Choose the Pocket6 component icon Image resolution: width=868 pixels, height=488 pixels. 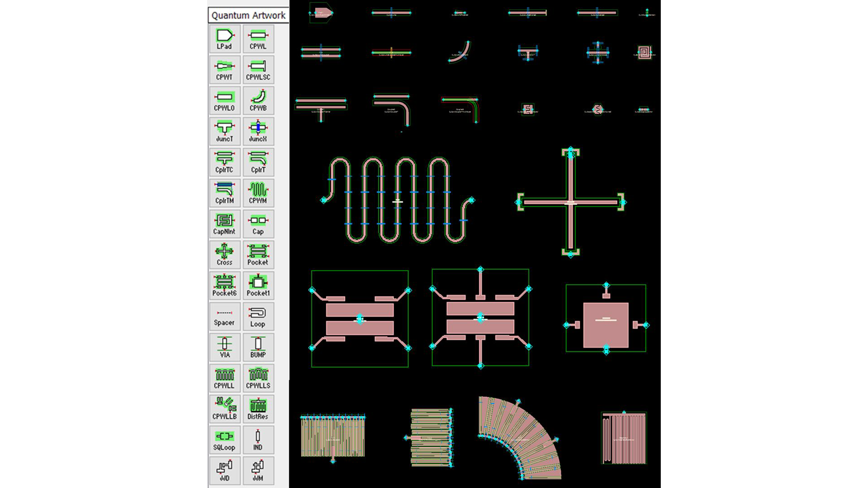(225, 284)
